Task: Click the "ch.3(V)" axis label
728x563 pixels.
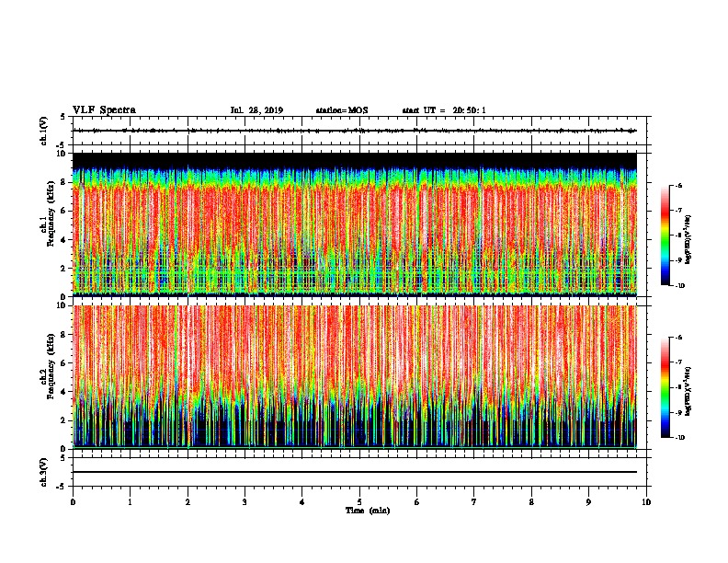Action: tap(44, 472)
